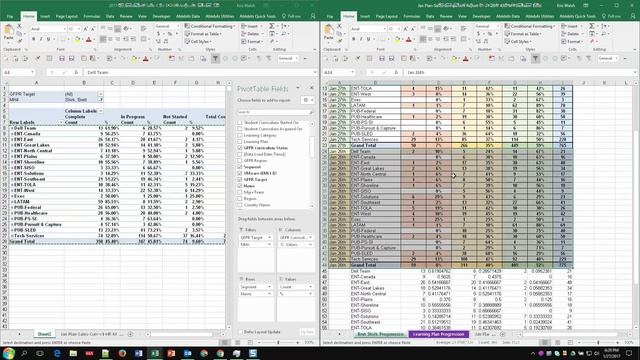Click the zoom slider in left Excel window
Image resolution: width=640 pixels, height=360 pixels.
279,342
